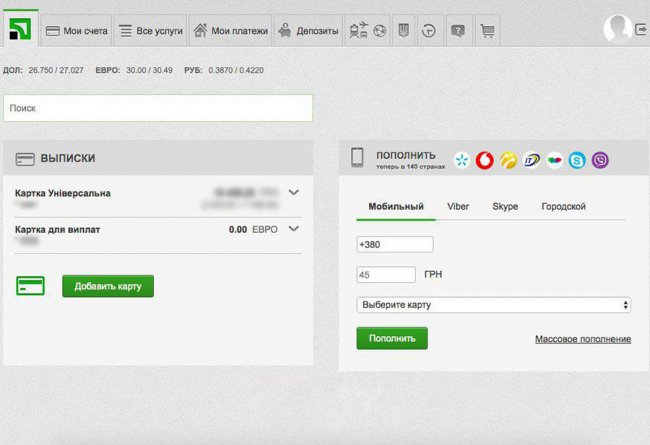This screenshot has width=650, height=445.
Task: Open the Мои счета menu
Action: click(x=76, y=31)
